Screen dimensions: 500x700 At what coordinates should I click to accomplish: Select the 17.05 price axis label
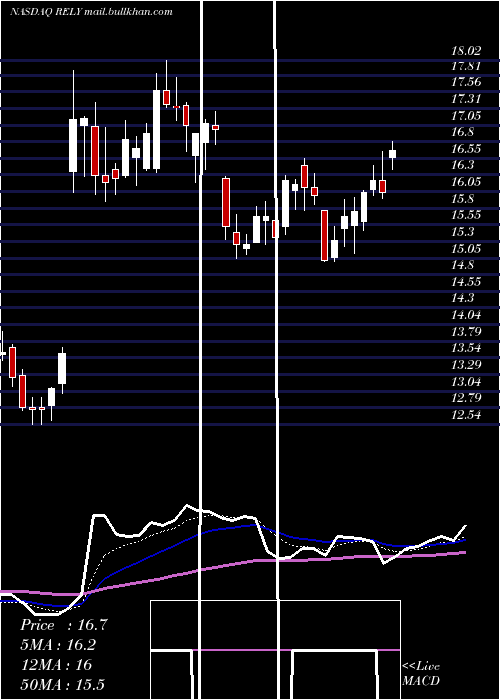coord(466,116)
